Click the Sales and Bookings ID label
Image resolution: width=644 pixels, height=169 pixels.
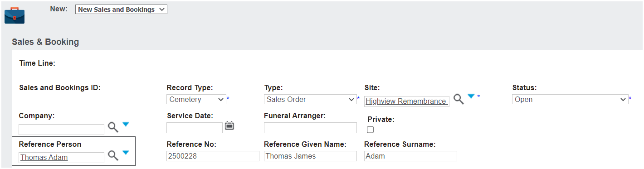(x=60, y=88)
